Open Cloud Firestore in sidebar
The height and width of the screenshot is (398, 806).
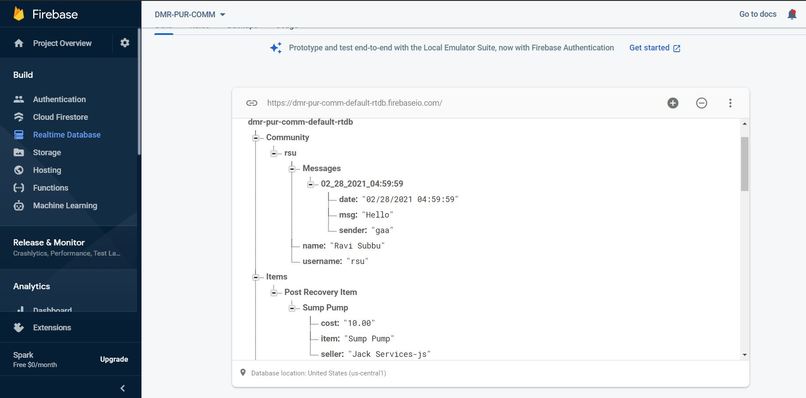click(61, 117)
